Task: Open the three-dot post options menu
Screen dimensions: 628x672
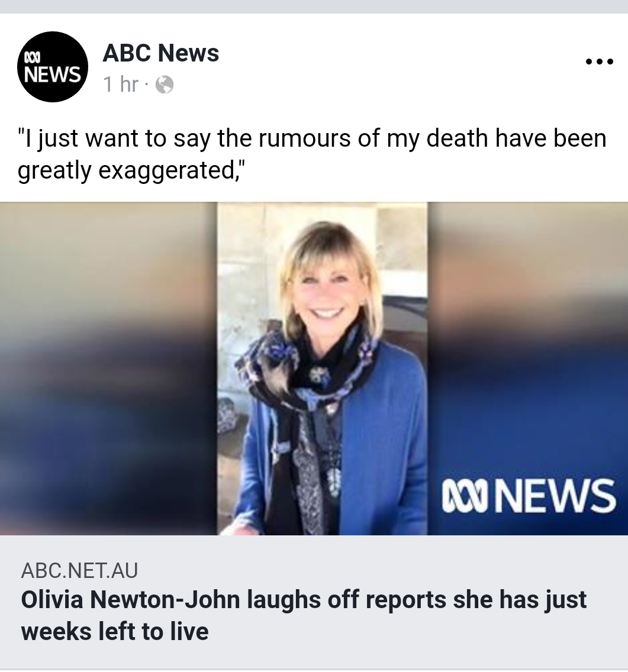Action: [x=599, y=62]
